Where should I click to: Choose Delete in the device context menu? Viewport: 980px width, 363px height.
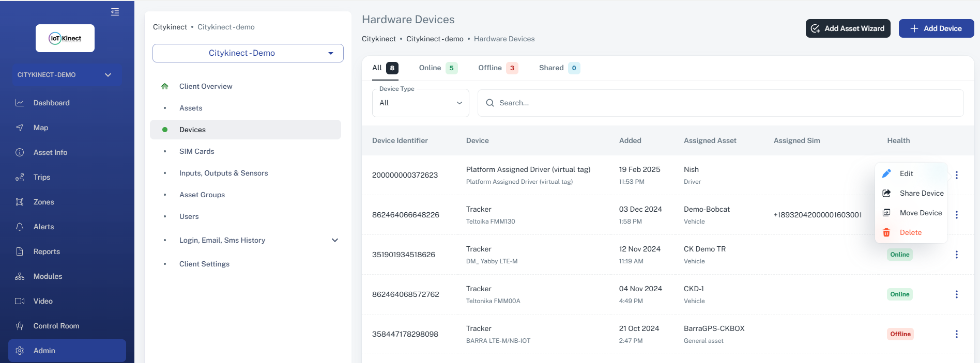[x=910, y=232]
